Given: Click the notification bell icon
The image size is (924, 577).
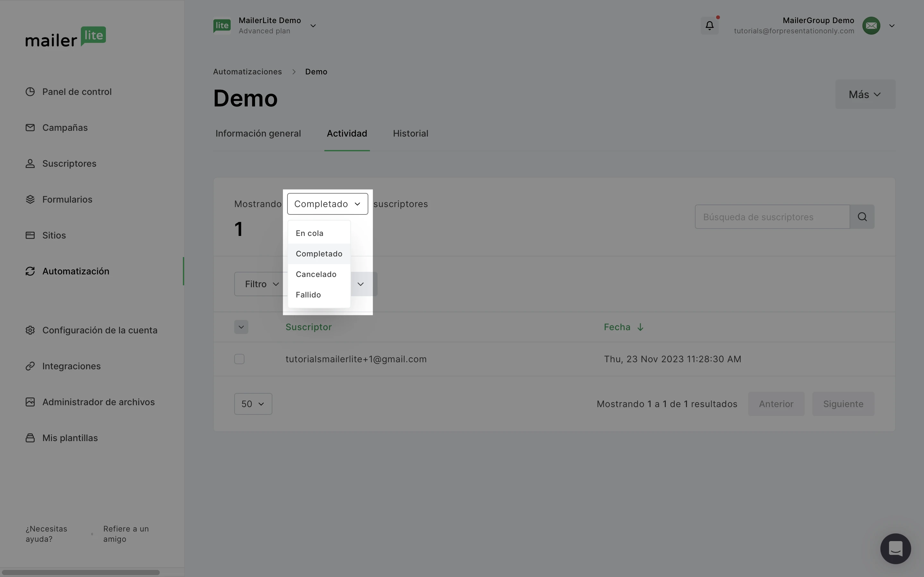Looking at the screenshot, I should click(709, 26).
